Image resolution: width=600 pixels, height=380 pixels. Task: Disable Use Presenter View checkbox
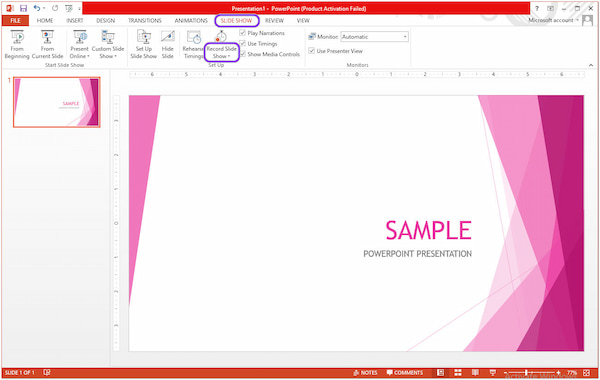point(311,51)
